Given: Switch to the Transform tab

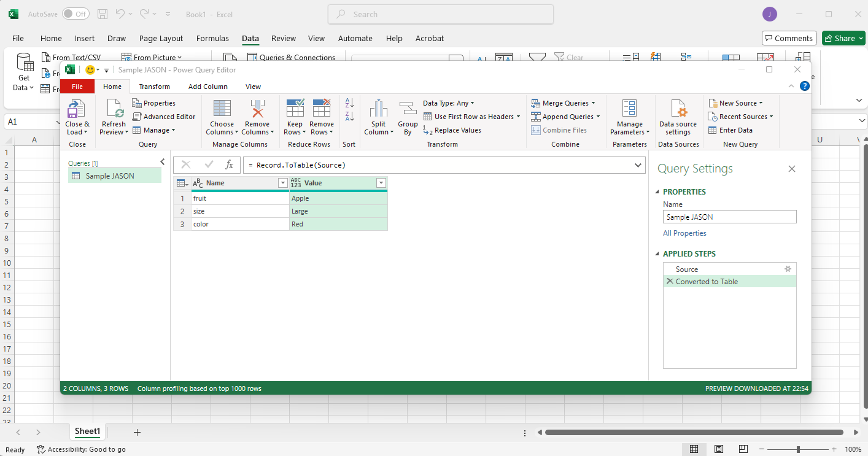Looking at the screenshot, I should 155,87.
